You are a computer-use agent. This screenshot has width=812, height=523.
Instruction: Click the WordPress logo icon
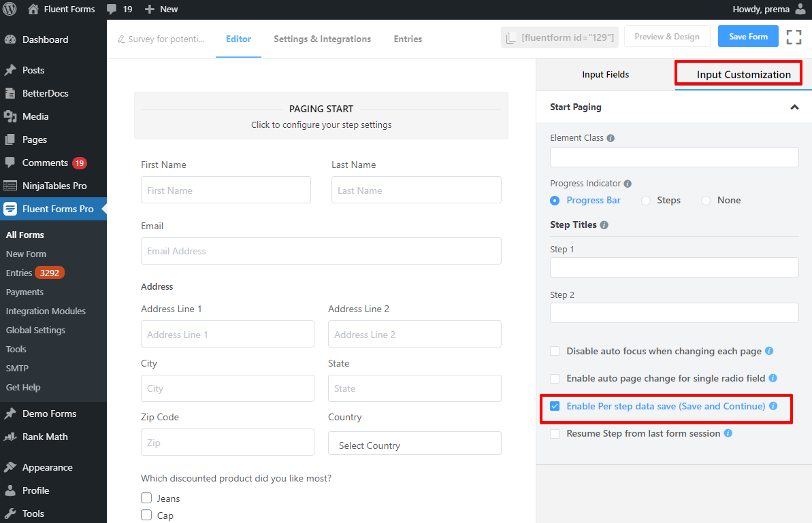(x=10, y=9)
